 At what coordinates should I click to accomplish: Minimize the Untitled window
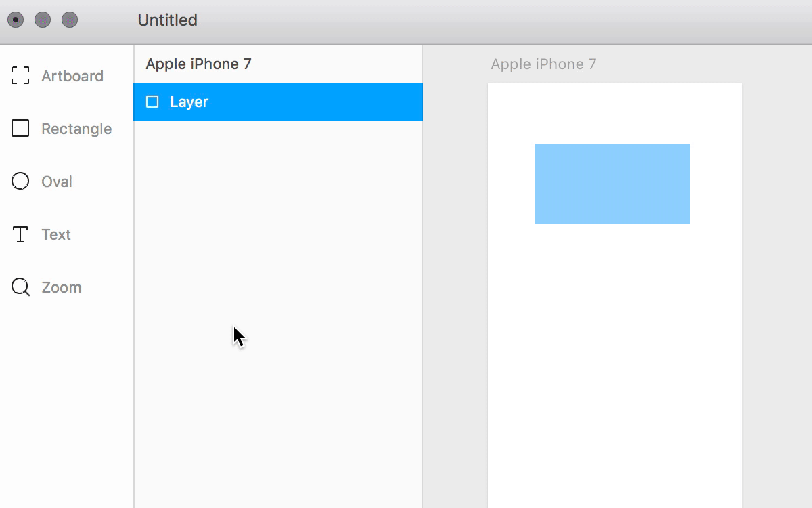[x=43, y=20]
